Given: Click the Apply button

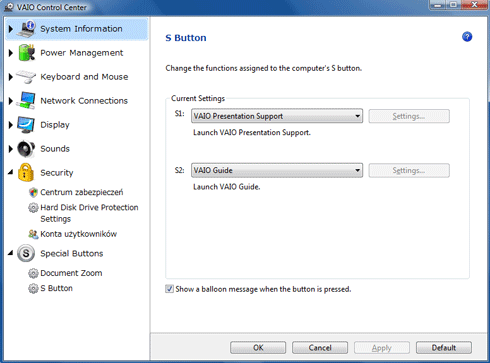Looking at the screenshot, I should tap(382, 348).
